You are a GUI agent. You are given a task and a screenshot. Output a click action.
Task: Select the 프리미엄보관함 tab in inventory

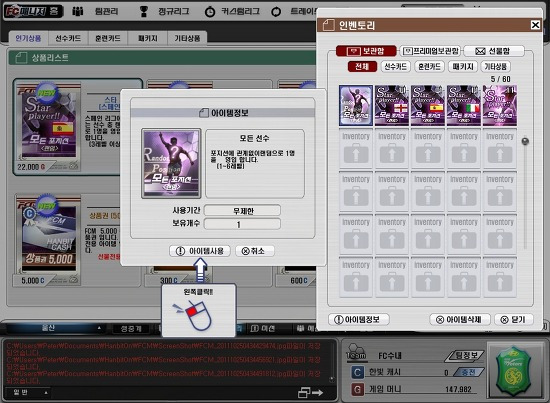click(430, 51)
